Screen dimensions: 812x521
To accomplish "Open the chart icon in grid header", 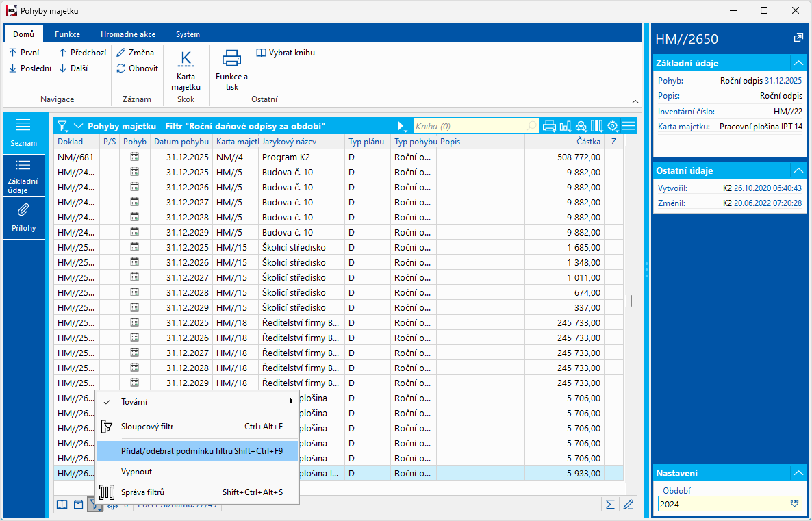I will pos(565,126).
